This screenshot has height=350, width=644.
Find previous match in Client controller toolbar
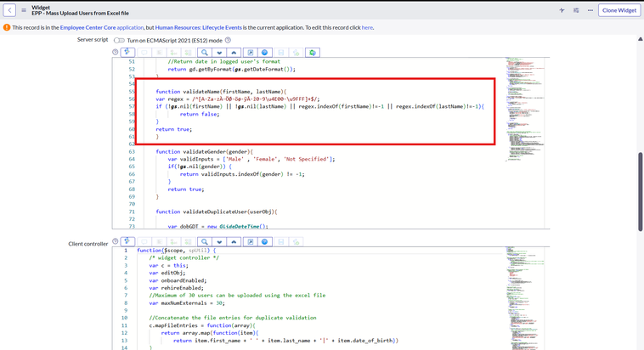point(234,241)
